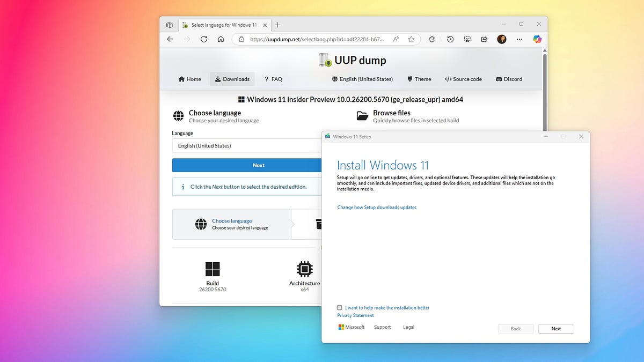Screen dimensions: 644x362
Task: Minimize the Windows 11 Setup window
Action: (x=546, y=137)
